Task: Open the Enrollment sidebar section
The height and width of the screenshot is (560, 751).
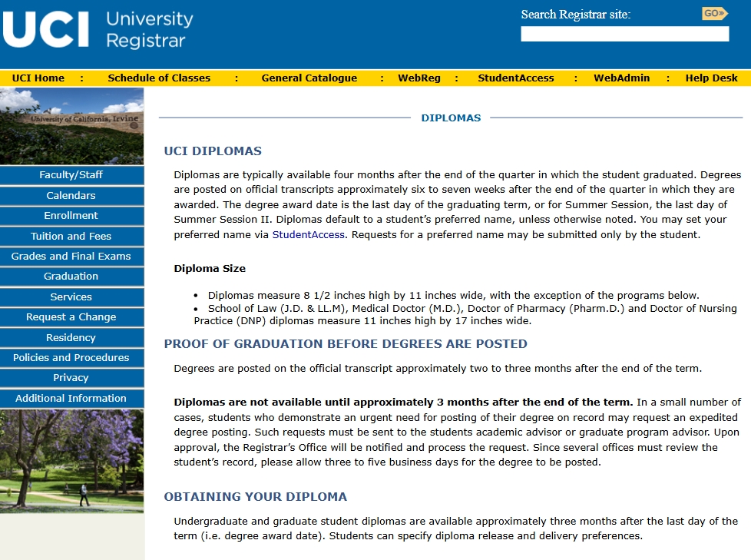Action: [71, 216]
